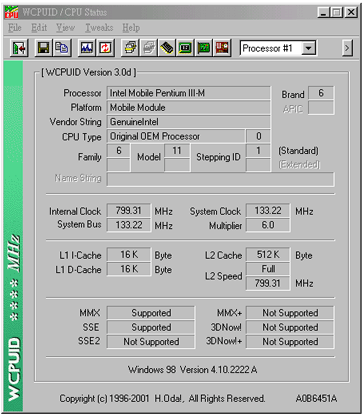This screenshot has width=362, height=415.
Task: Click the exit door toolbar icon
Action: pos(19,48)
